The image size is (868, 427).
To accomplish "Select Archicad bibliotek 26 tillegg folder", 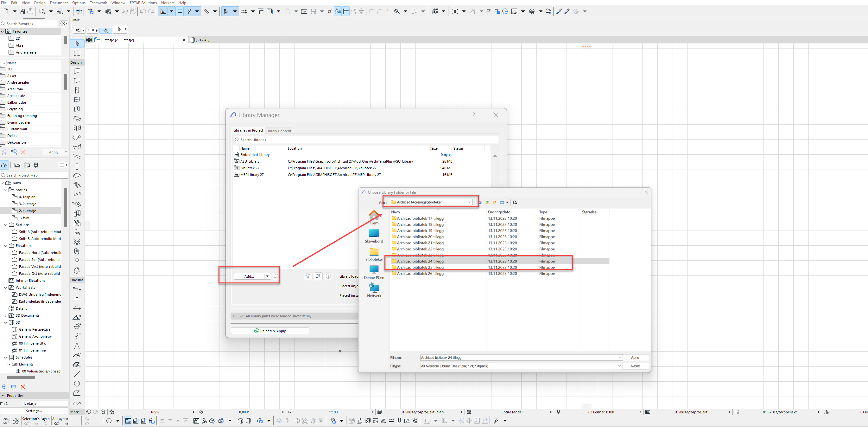I will pos(420,274).
